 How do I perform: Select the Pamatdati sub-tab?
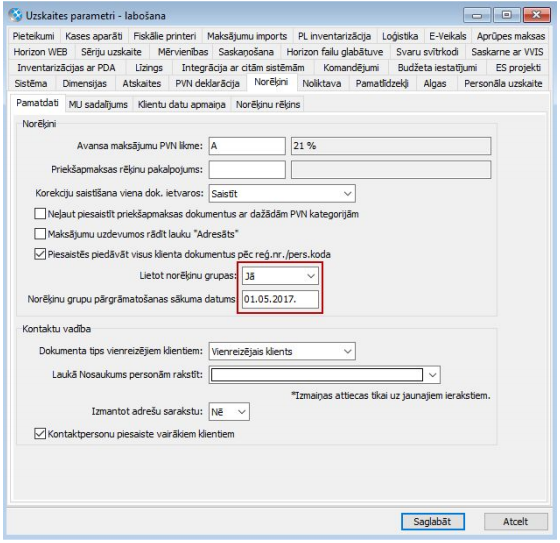(37, 103)
